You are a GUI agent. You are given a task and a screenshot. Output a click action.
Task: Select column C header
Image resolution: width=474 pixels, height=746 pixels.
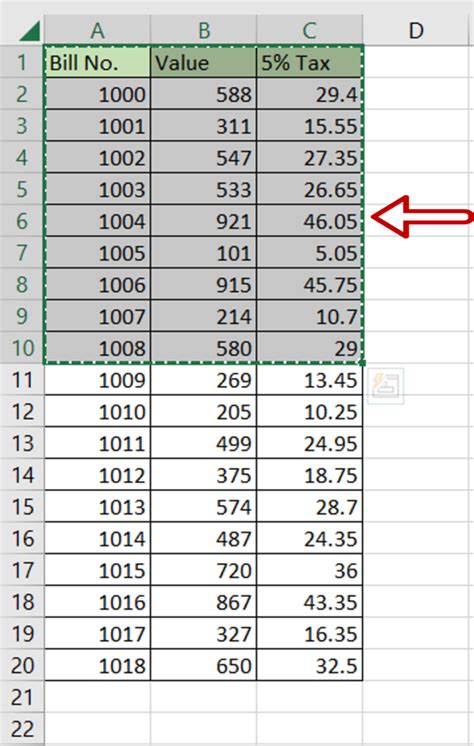coord(309,30)
